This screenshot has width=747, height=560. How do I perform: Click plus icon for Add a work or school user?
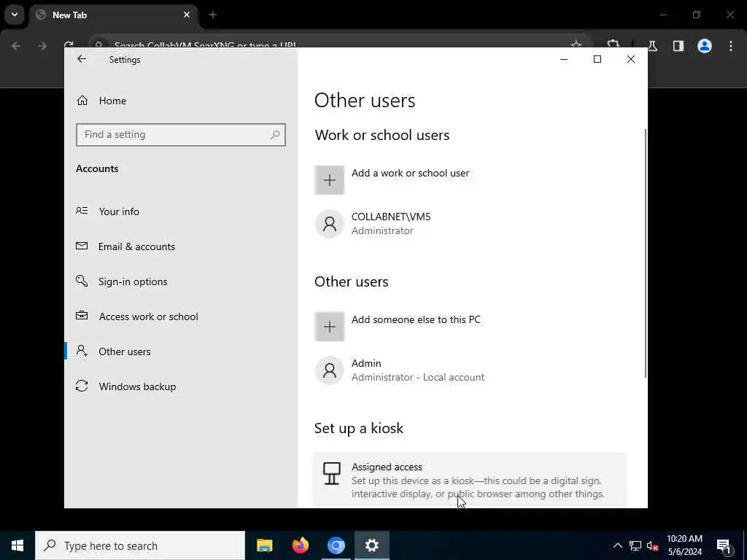329,180
